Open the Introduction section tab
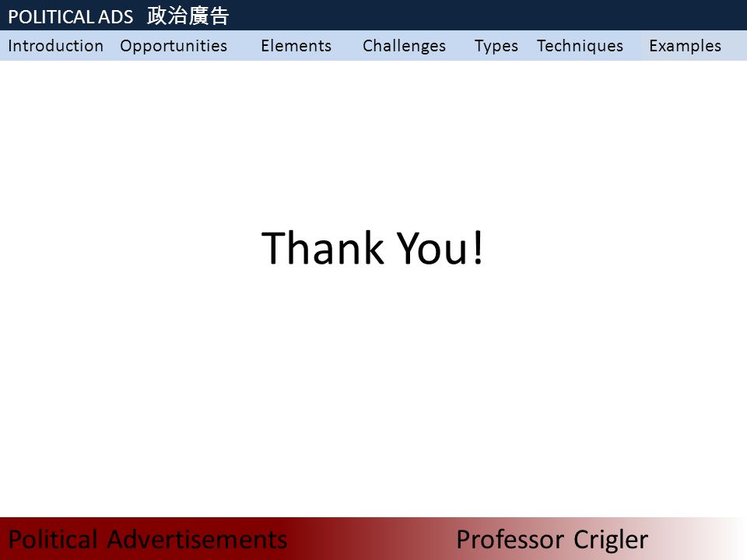The width and height of the screenshot is (747, 560). coord(56,46)
